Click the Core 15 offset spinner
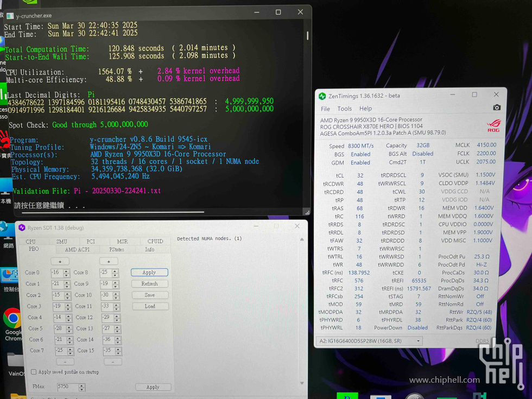This screenshot has height=399, width=532. pyautogui.click(x=113, y=351)
